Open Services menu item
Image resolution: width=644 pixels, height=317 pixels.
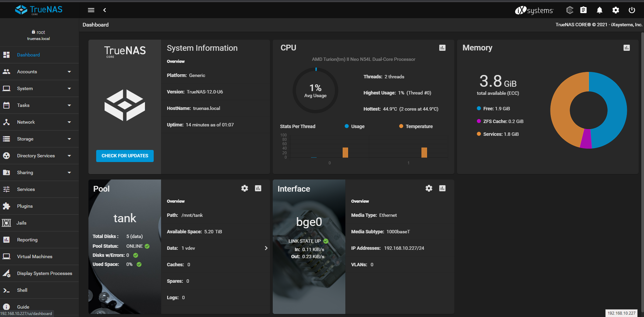(39, 189)
